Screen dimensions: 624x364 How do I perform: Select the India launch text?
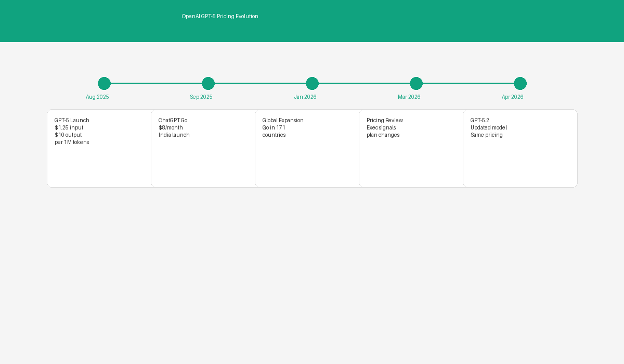coord(174,135)
